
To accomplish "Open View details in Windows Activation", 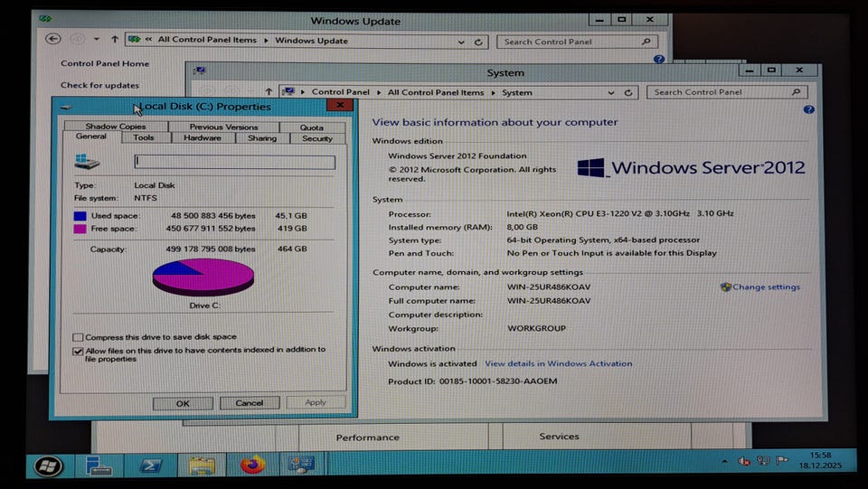I will click(559, 363).
